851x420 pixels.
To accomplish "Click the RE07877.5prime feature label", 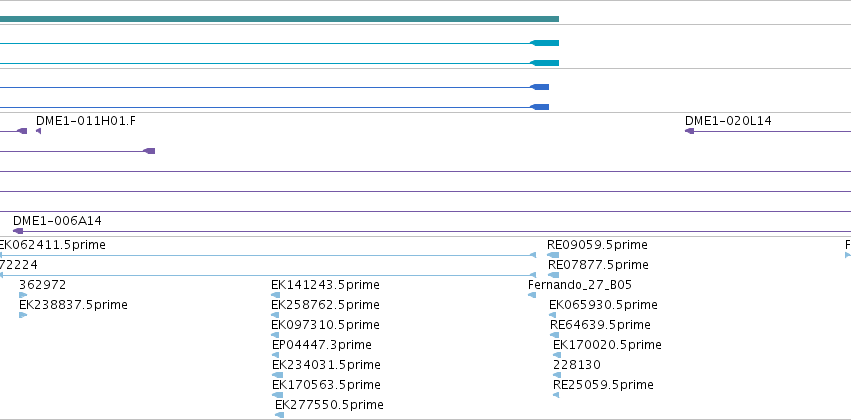I will click(x=598, y=265).
